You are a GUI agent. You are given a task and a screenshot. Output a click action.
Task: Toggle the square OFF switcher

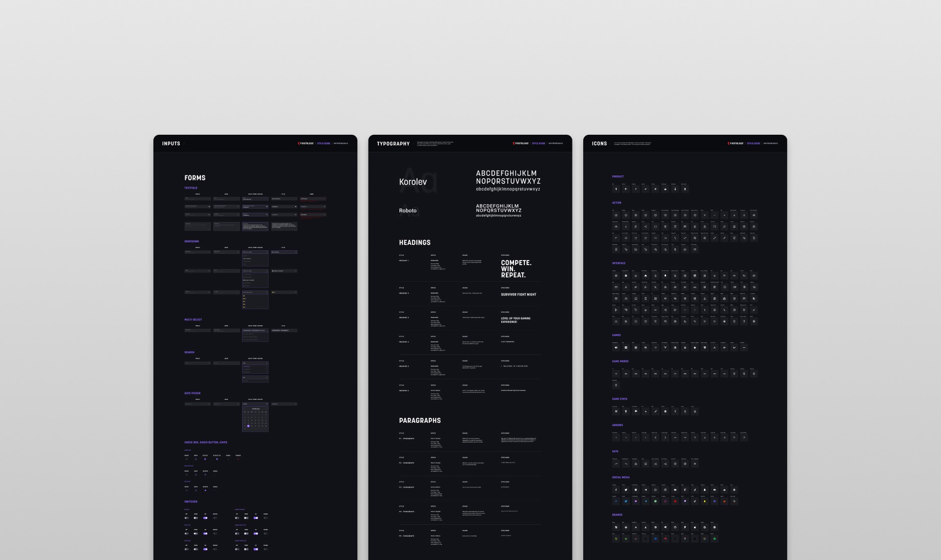point(237,518)
